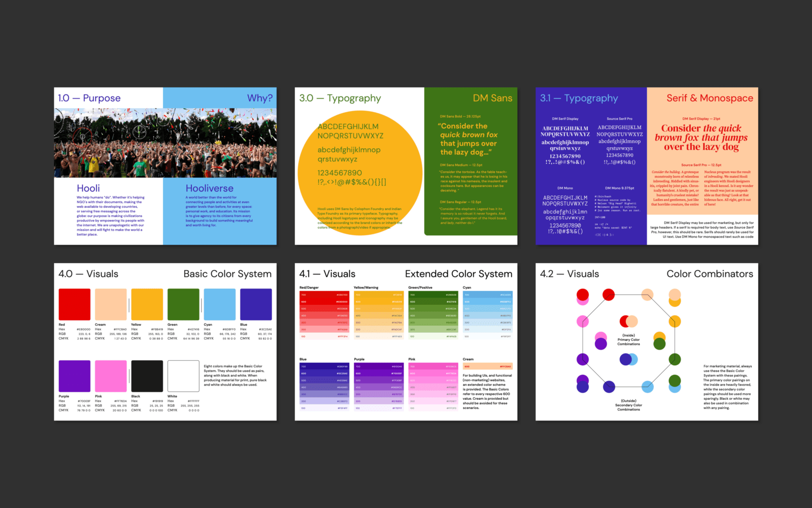Image resolution: width=812 pixels, height=508 pixels.
Task: Select the Red #E80000 swatch on Basic Color System
Action: pos(74,304)
